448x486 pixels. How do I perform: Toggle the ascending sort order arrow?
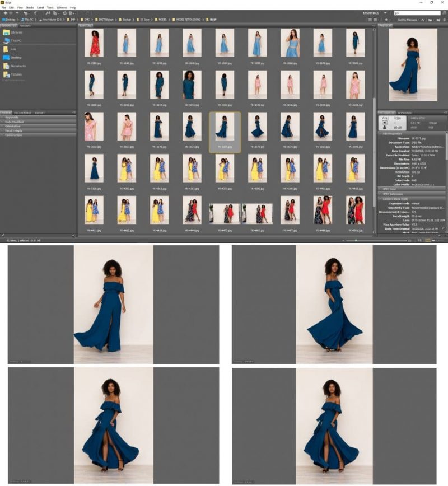pos(424,19)
